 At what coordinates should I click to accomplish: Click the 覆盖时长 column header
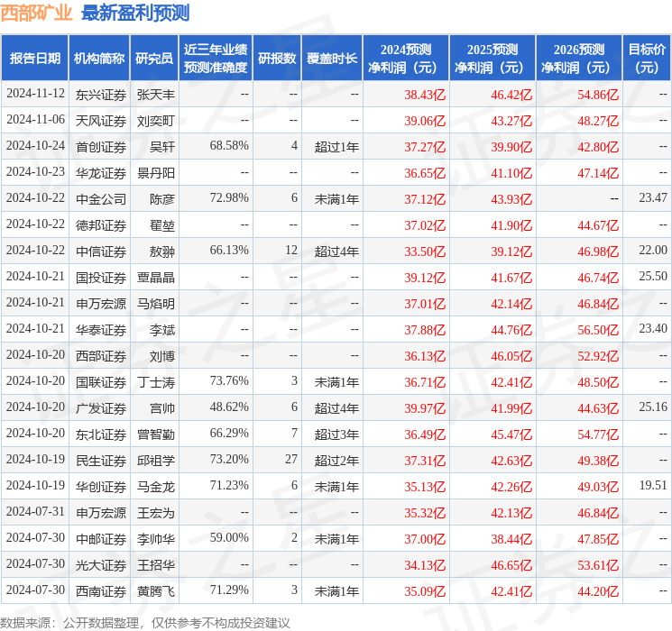click(332, 59)
